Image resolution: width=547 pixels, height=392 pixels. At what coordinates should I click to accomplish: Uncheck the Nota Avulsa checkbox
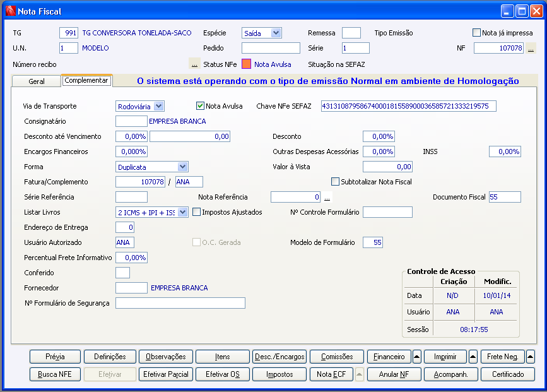pyautogui.click(x=200, y=106)
